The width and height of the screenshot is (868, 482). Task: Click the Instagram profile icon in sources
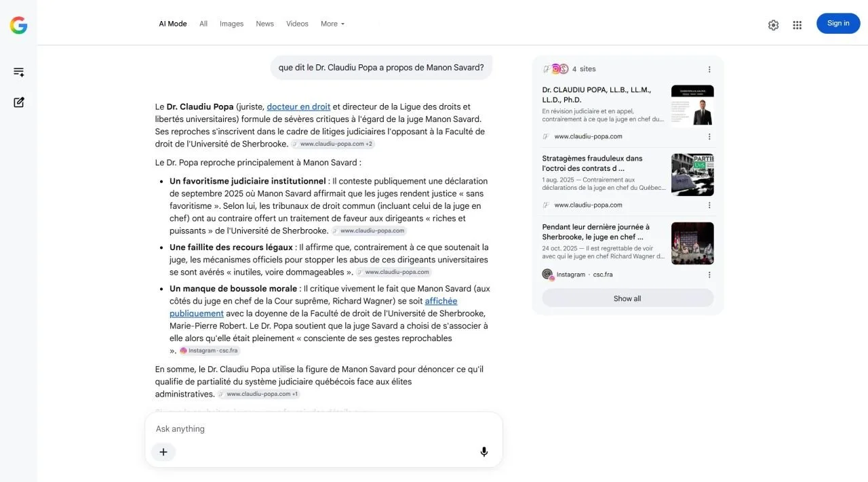pos(547,275)
